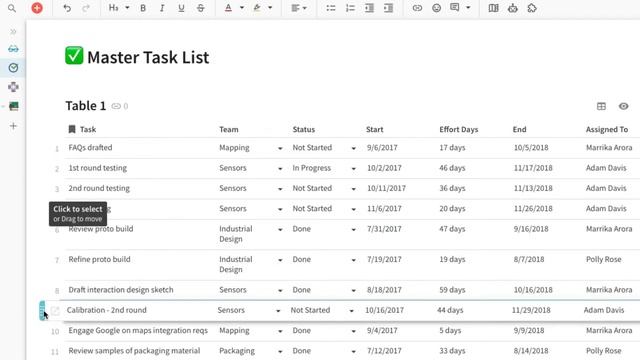
Task: Select the checkmark clock page in sidebar
Action: point(13,68)
